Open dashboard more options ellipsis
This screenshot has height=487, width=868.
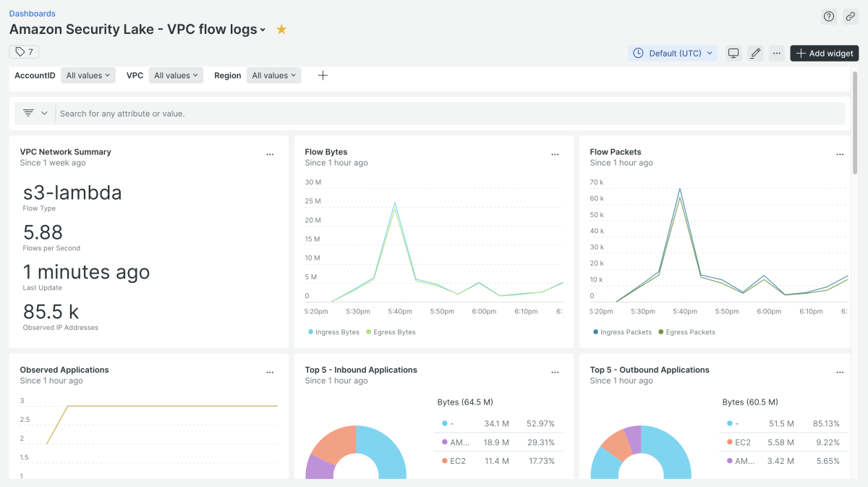click(776, 53)
